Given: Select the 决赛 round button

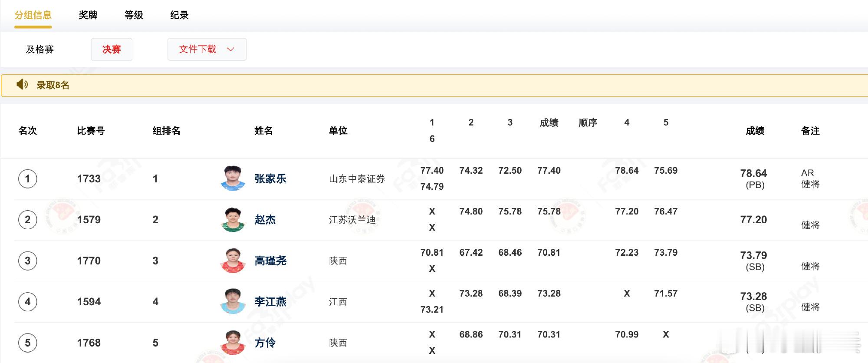Looking at the screenshot, I should (x=112, y=49).
